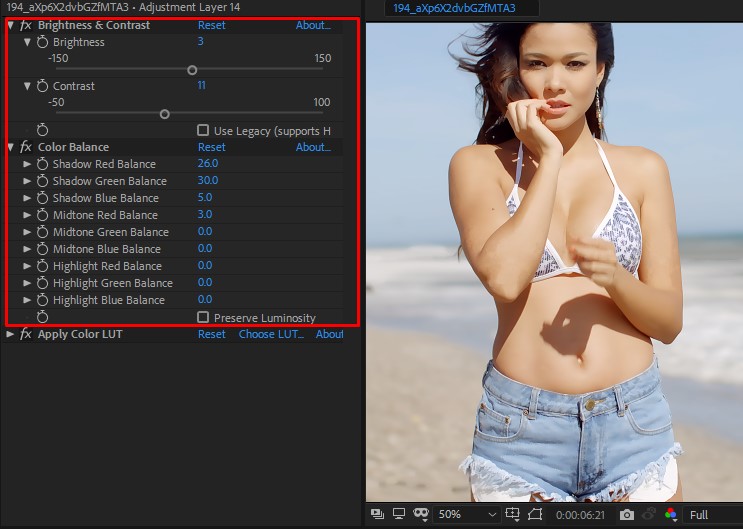
Task: Click Choose LUT... link
Action: 271,334
